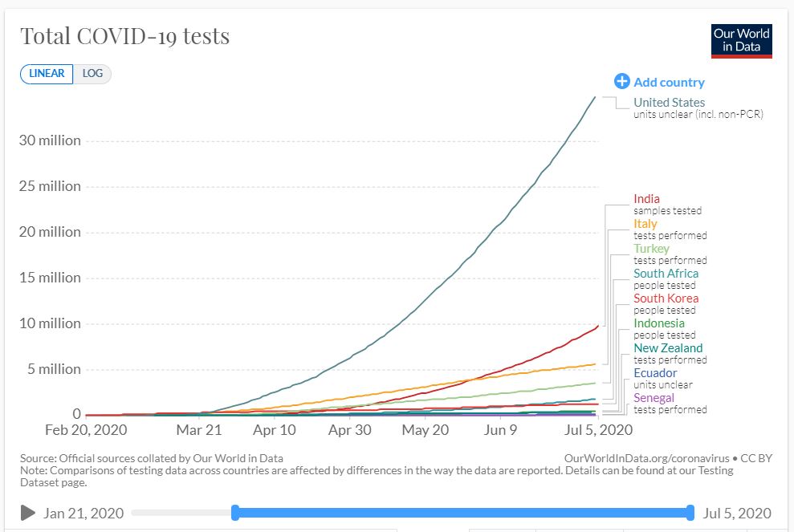Click the Add country plus icon

click(621, 81)
